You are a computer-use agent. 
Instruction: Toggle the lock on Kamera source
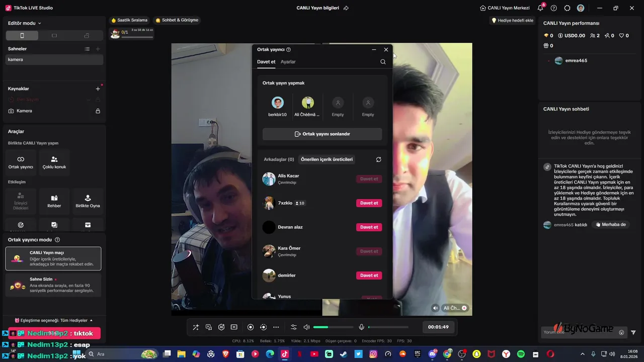(x=98, y=111)
